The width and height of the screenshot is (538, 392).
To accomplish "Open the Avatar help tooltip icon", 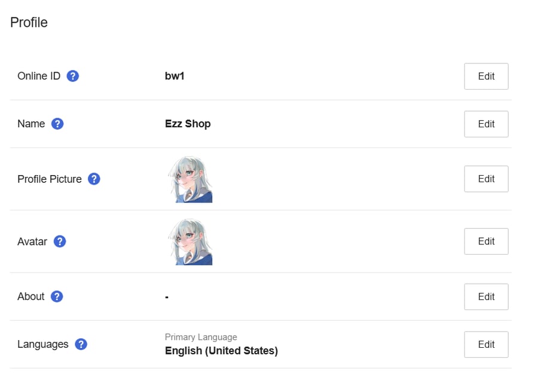I will point(60,241).
